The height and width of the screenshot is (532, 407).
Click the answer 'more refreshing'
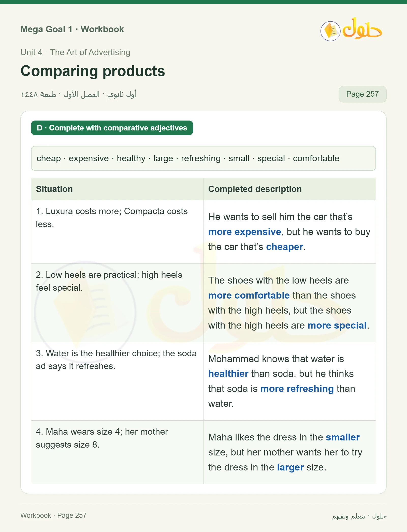pyautogui.click(x=297, y=389)
